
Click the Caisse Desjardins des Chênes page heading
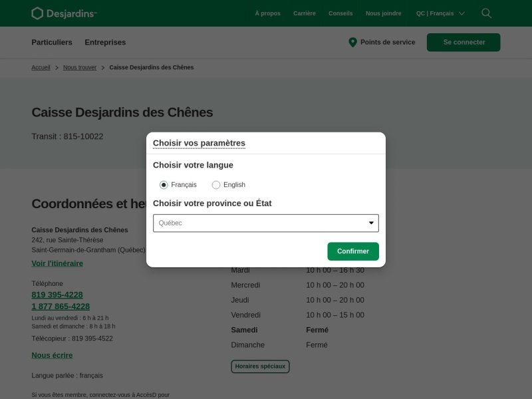[x=122, y=112]
